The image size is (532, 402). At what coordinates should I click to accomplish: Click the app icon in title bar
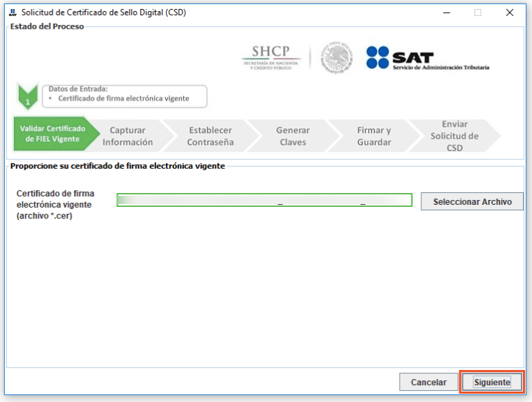pyautogui.click(x=12, y=13)
